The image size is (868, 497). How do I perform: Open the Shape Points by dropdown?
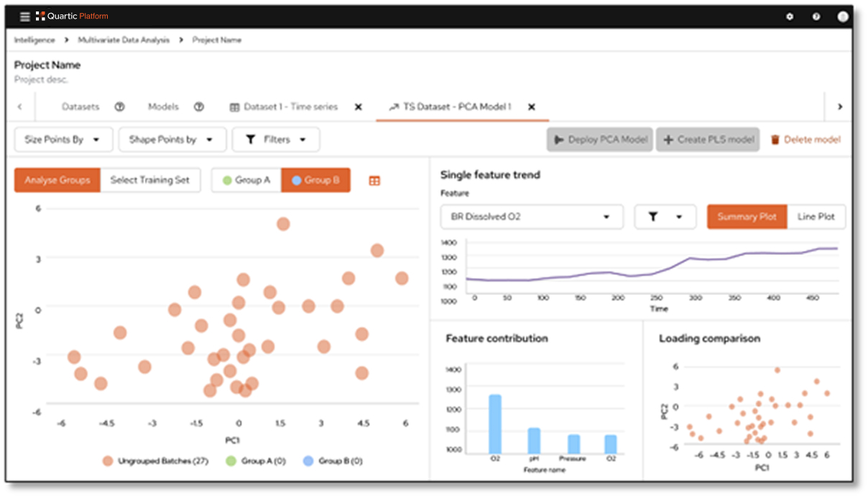click(x=172, y=139)
